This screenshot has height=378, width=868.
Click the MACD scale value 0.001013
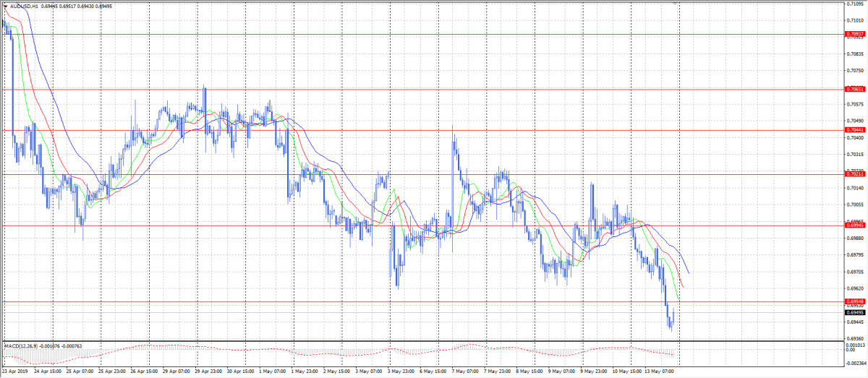tap(856, 345)
